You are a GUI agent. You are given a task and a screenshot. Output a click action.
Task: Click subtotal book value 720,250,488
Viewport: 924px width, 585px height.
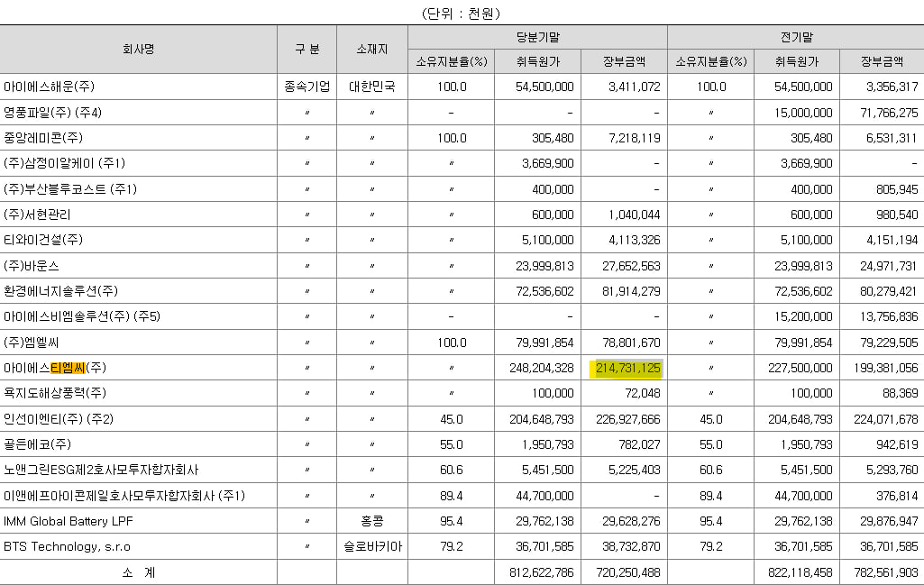[628, 572]
